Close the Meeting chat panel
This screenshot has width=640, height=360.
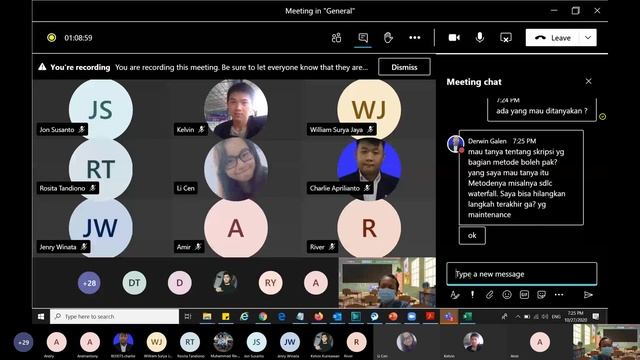pyautogui.click(x=589, y=81)
